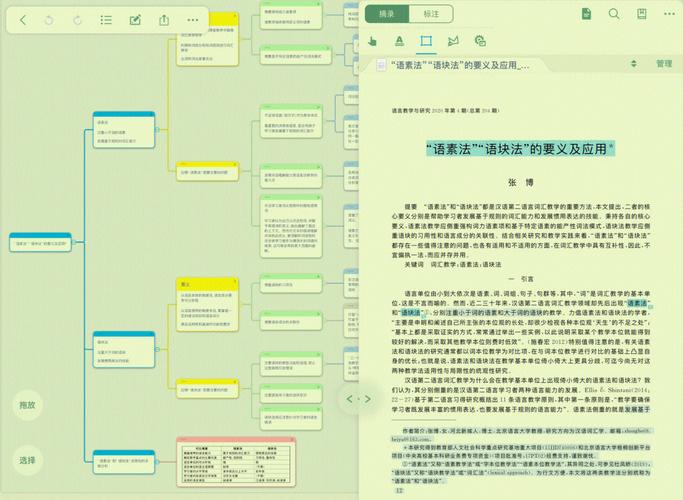Image resolution: width=683 pixels, height=500 pixels.
Task: Select the lasso excerpt tool
Action: 453,41
